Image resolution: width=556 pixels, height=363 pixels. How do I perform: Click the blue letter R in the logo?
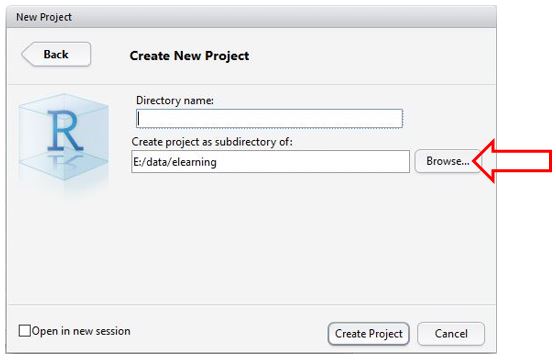point(65,130)
